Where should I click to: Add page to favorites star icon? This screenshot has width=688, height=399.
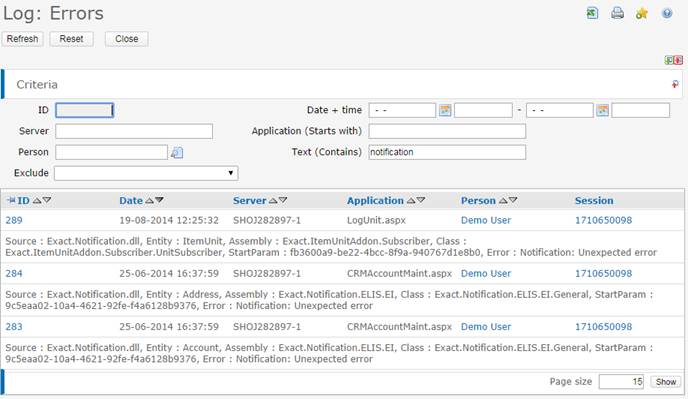tap(642, 14)
